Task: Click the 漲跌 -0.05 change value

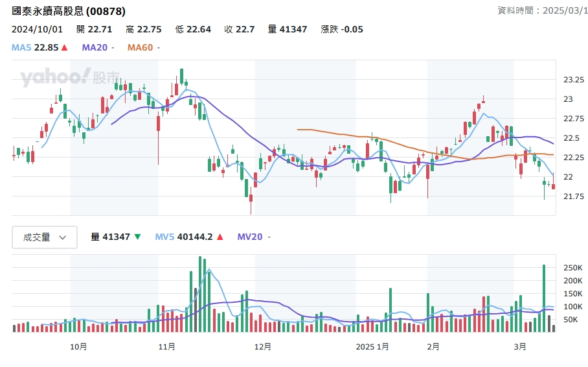Action: click(342, 29)
